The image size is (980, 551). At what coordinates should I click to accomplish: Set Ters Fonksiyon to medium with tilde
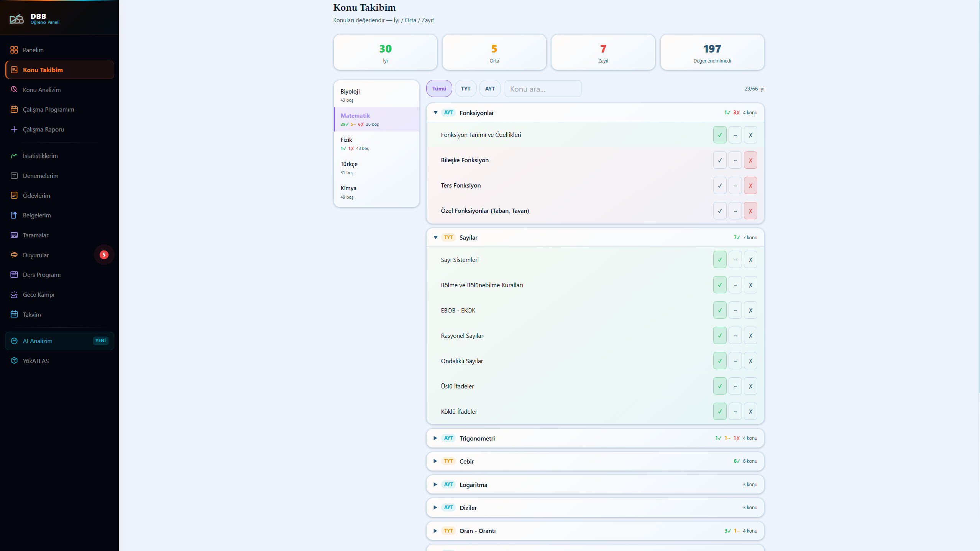tap(735, 186)
